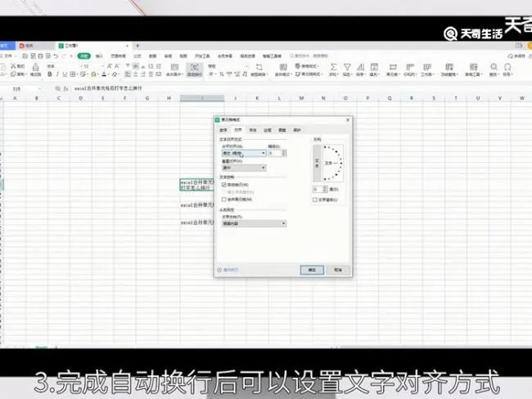This screenshot has width=532, height=399.
Task: Click the new tab plus button
Action: [x=138, y=46]
